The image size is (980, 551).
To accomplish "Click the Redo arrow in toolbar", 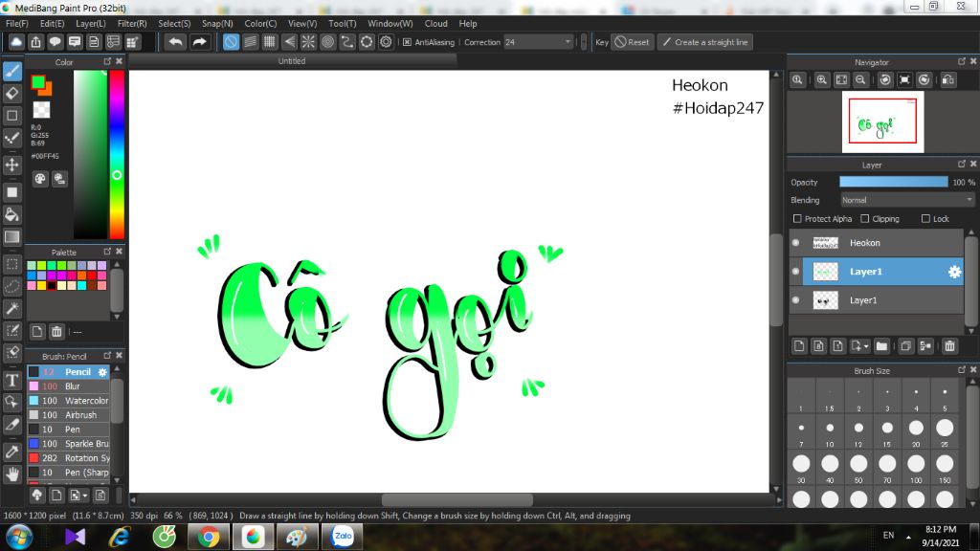I will click(x=199, y=42).
